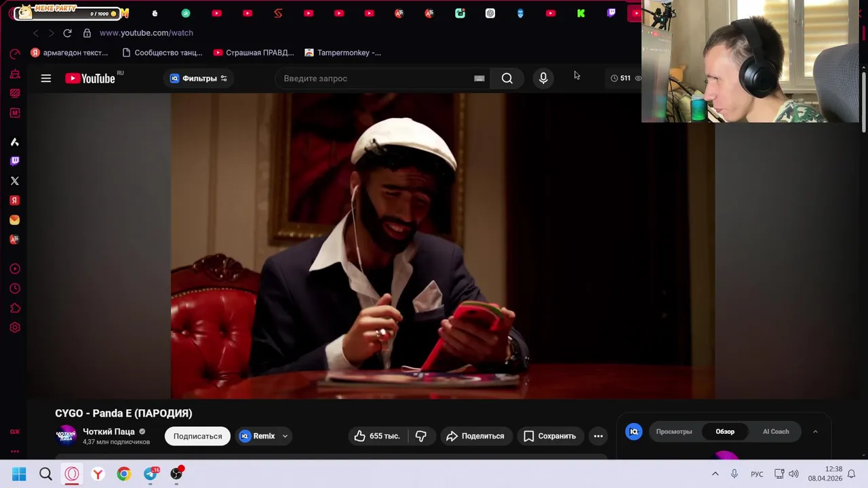This screenshot has width=868, height=488.
Task: Open the on-screen keyboard in search box
Action: 479,79
